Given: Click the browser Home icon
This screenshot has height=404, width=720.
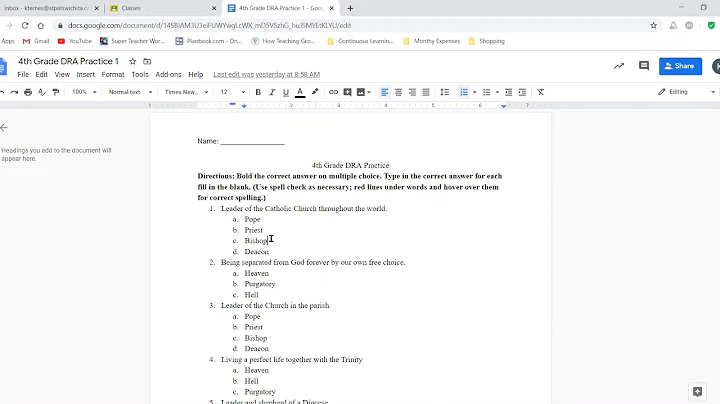Looking at the screenshot, I should click(x=40, y=25).
